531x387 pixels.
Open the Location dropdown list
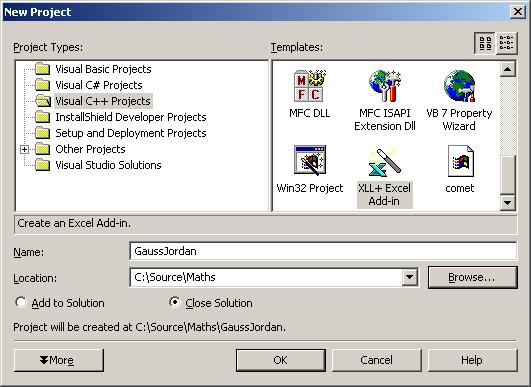[x=409, y=277]
